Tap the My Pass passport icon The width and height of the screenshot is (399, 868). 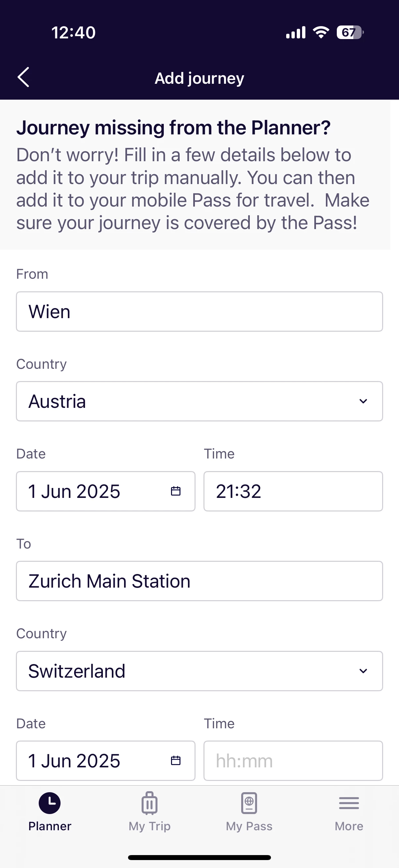(x=249, y=803)
